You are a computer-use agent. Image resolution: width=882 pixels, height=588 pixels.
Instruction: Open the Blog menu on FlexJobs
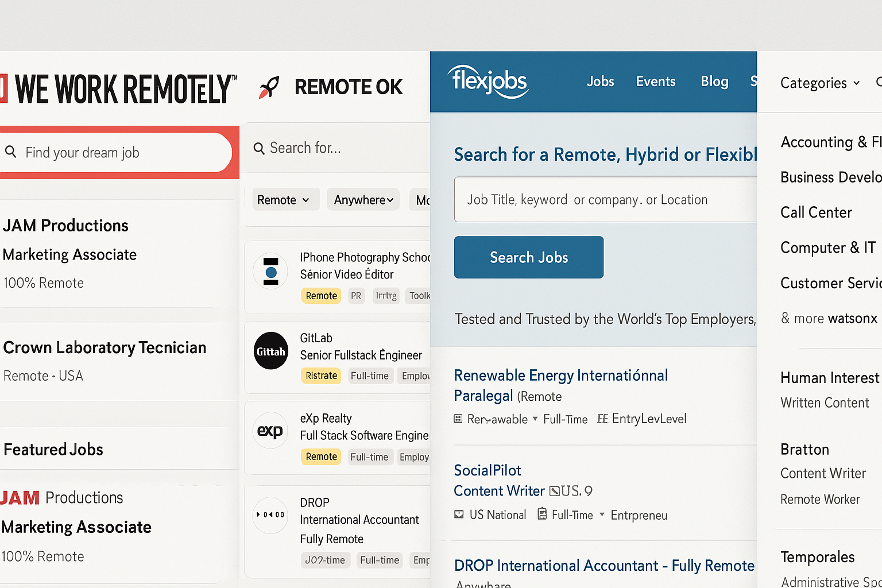point(714,82)
